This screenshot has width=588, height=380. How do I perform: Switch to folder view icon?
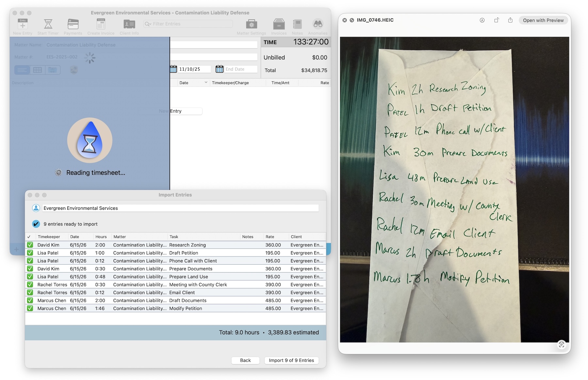(53, 70)
